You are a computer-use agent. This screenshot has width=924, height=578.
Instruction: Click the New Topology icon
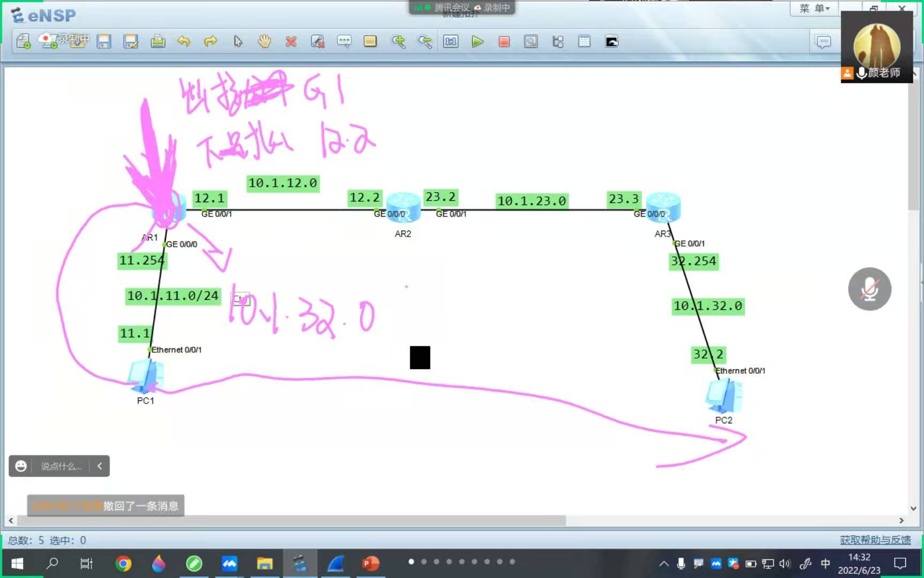24,41
